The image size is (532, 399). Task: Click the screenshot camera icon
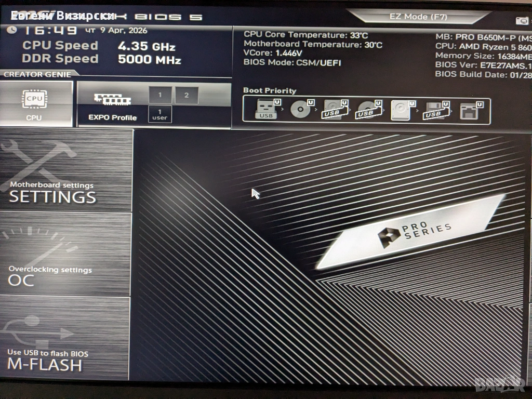tap(522, 21)
